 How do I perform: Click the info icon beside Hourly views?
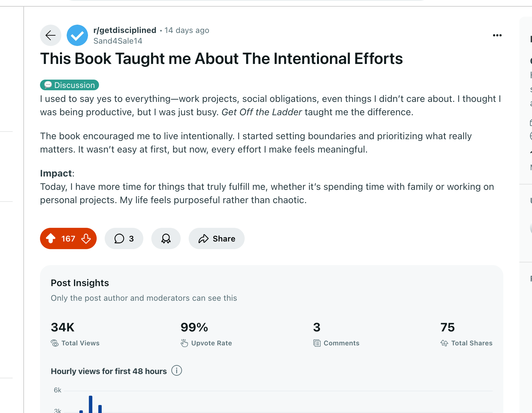pyautogui.click(x=177, y=370)
